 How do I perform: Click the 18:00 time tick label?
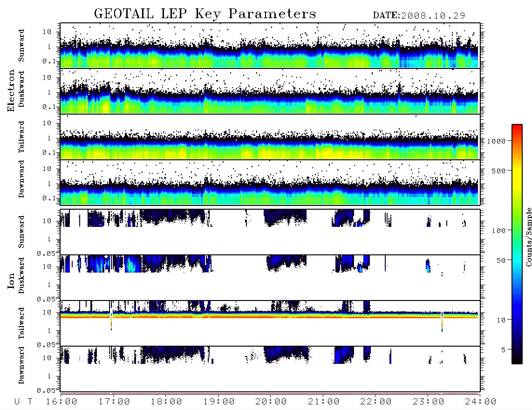tap(166, 402)
